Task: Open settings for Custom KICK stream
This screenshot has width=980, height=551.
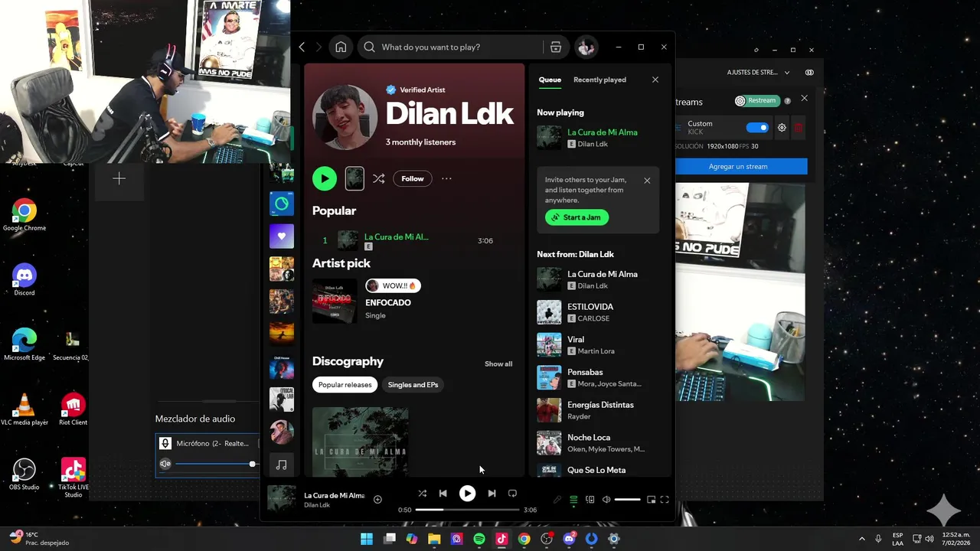Action: coord(782,128)
